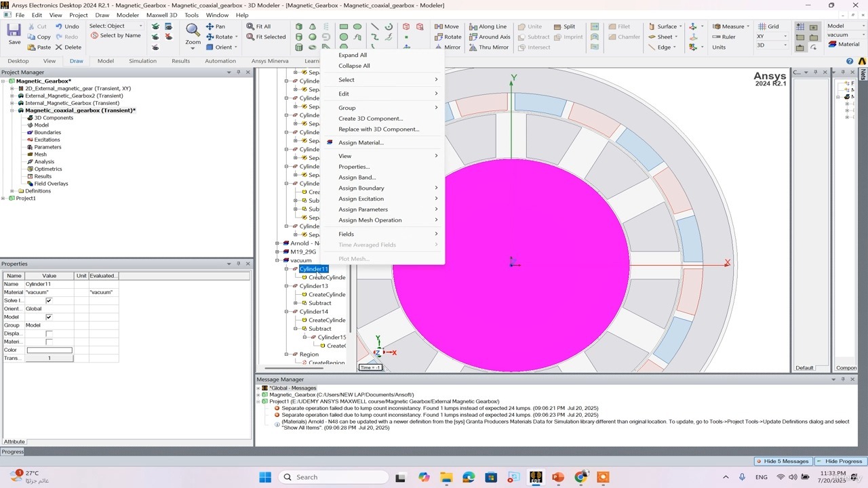Expand the Project1 tree node
Screen dimensions: 868x488
3,199
